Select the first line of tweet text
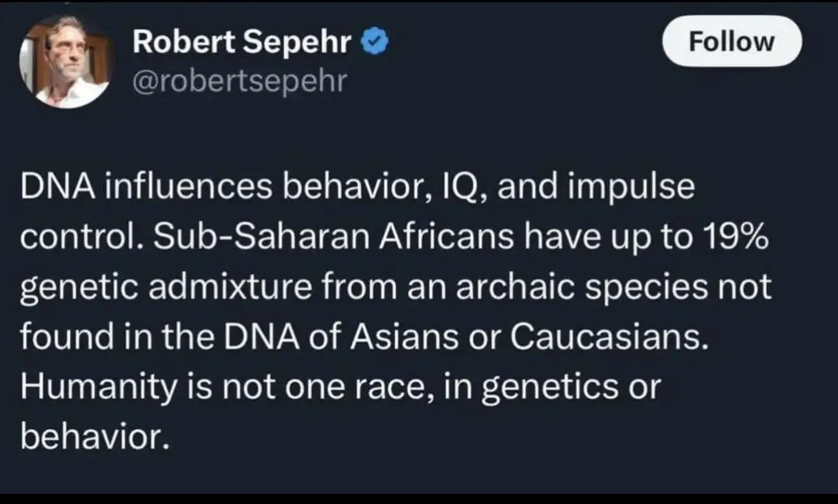Image resolution: width=838 pixels, height=504 pixels. pyautogui.click(x=357, y=189)
